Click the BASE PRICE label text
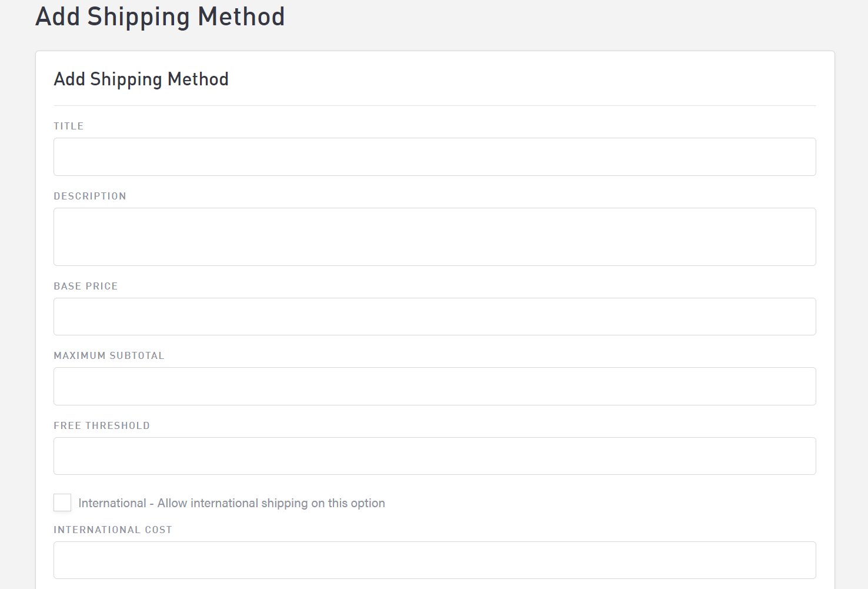Image resolution: width=868 pixels, height=589 pixels. coord(86,286)
